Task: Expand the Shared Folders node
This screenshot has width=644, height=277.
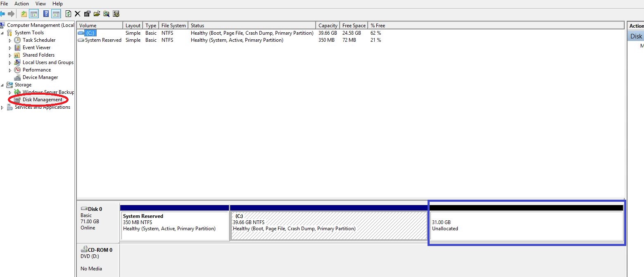Action: (x=10, y=55)
